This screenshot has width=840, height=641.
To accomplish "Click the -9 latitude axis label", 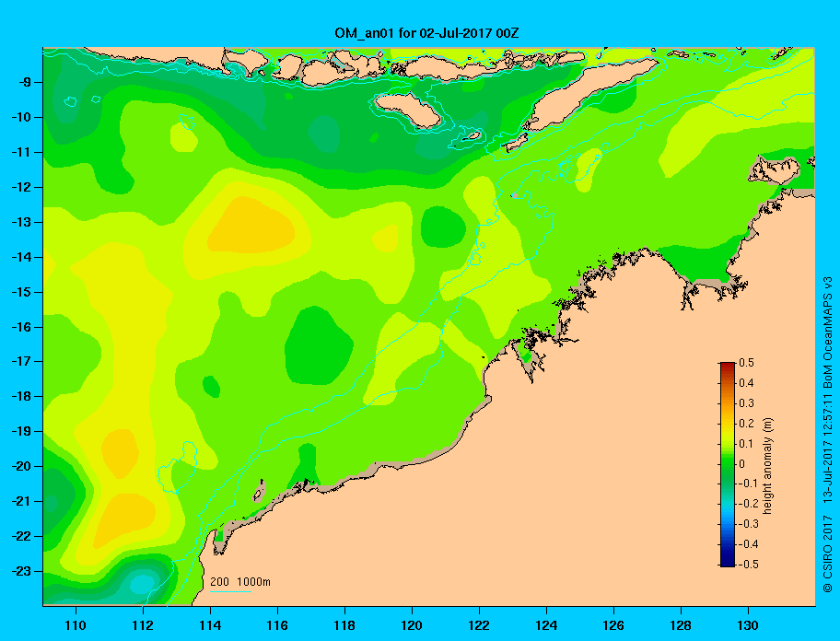I will (24, 82).
